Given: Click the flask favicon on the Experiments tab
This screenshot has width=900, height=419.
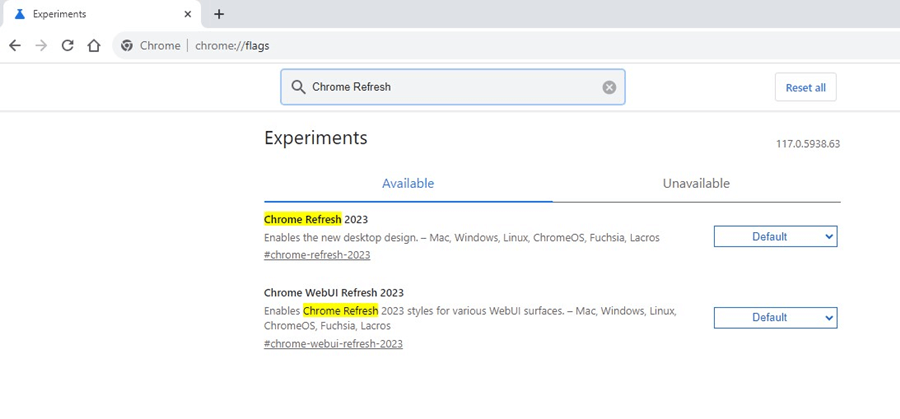Looking at the screenshot, I should point(20,14).
